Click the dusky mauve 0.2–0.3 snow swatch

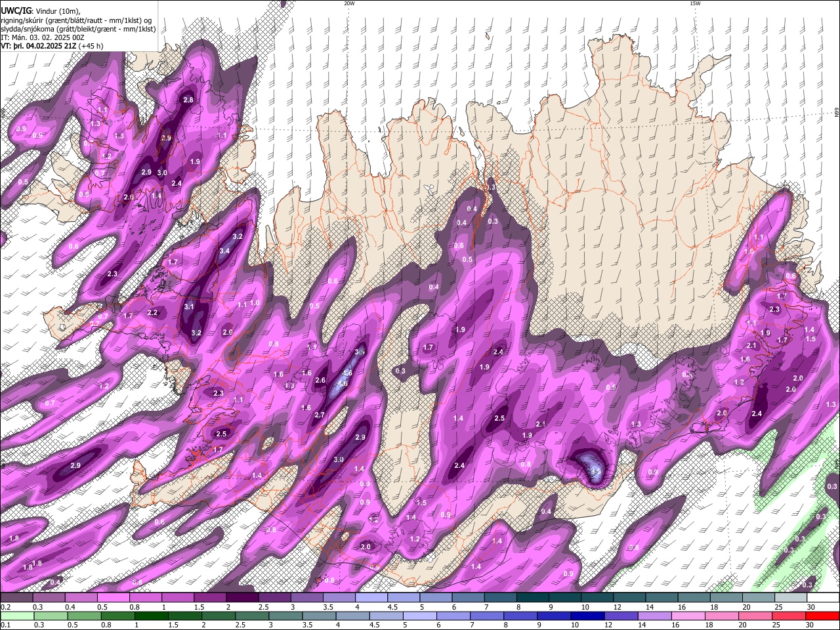point(16,598)
